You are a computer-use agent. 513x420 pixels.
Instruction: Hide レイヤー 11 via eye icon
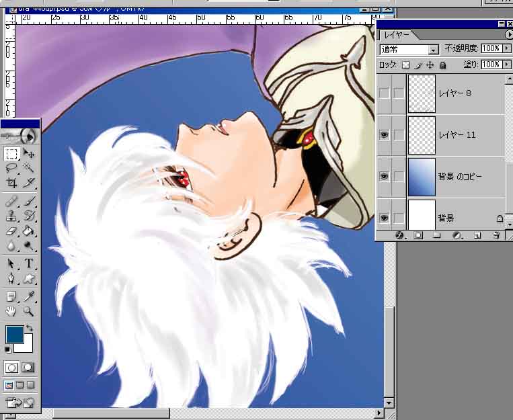384,135
